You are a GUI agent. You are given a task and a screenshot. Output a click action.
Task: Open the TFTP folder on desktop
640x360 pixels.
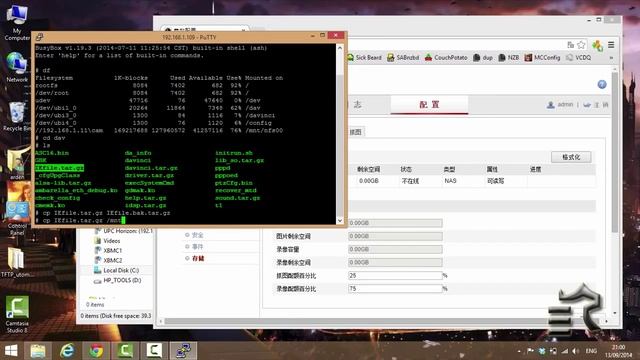coord(16,261)
